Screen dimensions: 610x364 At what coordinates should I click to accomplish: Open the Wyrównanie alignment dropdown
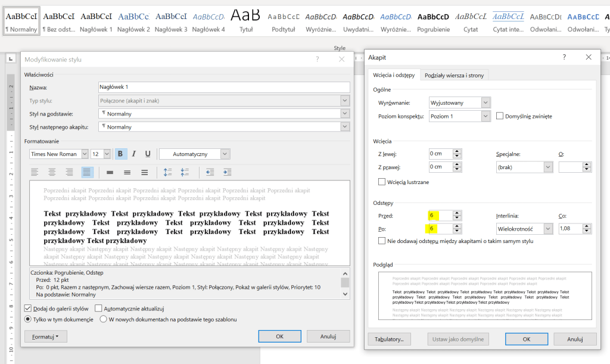tap(486, 102)
